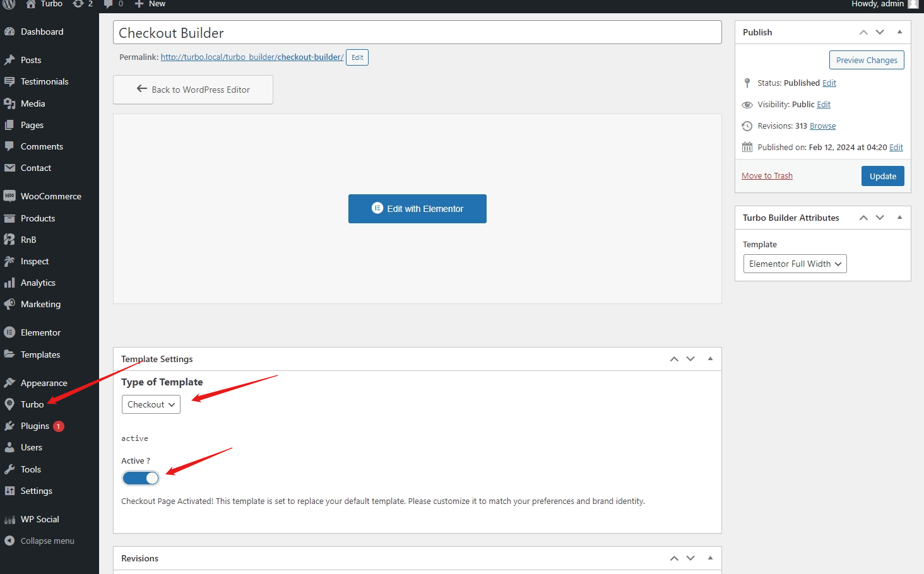Edit the Status: Published setting
This screenshot has width=924, height=574.
pos(829,83)
